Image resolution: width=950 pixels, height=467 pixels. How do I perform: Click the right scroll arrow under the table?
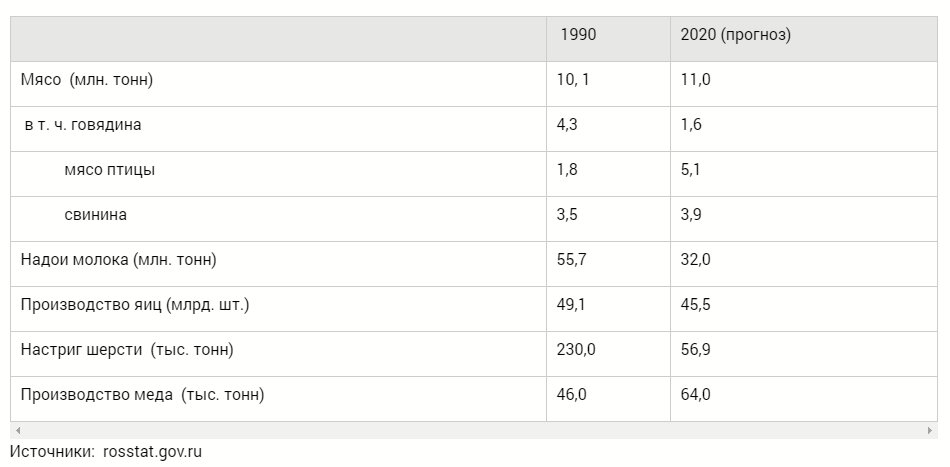(929, 431)
